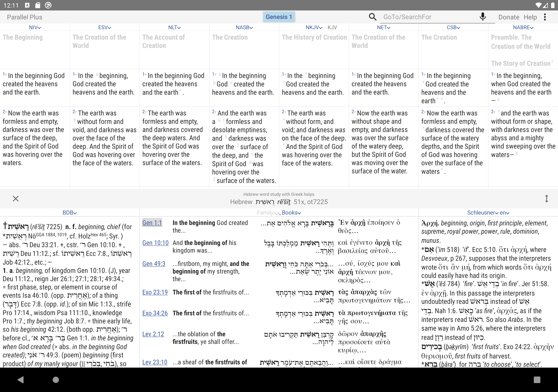Open CSB translation dropdown
This screenshot has height=392, width=558.
coord(453,27)
